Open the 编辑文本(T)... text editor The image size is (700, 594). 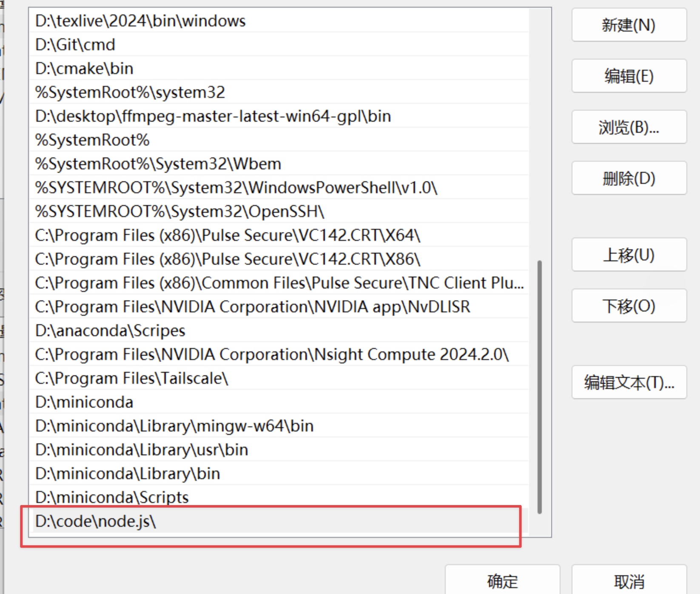point(629,383)
